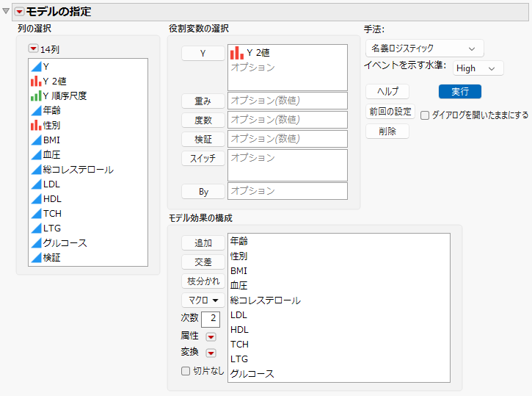The image size is (532, 396).
Task: Select 性別 in the model effects list
Action: (239, 256)
